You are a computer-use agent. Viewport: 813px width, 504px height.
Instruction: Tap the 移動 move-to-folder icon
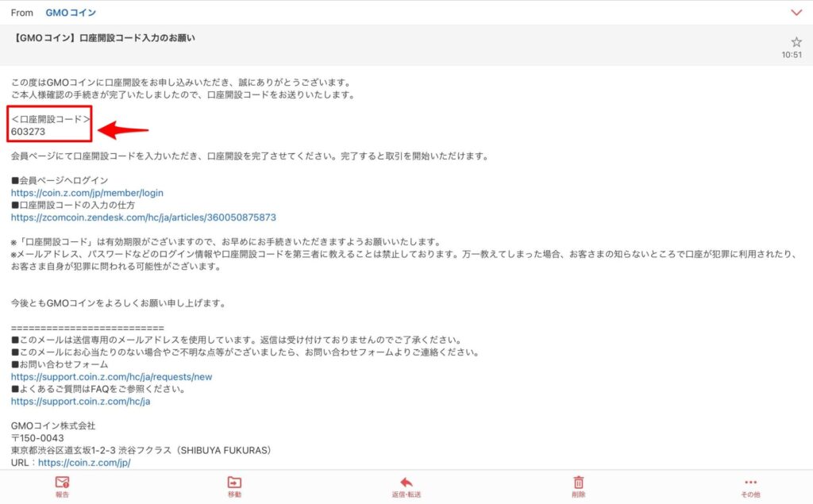tap(234, 487)
